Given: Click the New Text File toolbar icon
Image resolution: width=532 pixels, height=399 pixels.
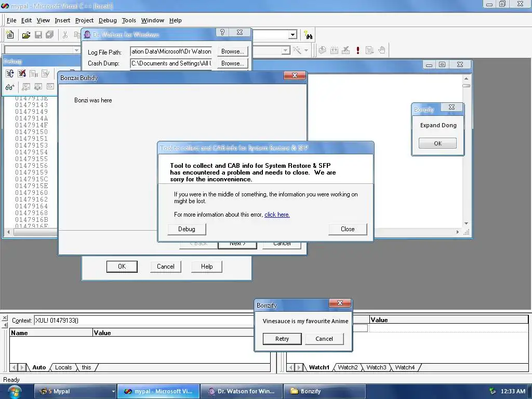Looking at the screenshot, I should pos(10,35).
